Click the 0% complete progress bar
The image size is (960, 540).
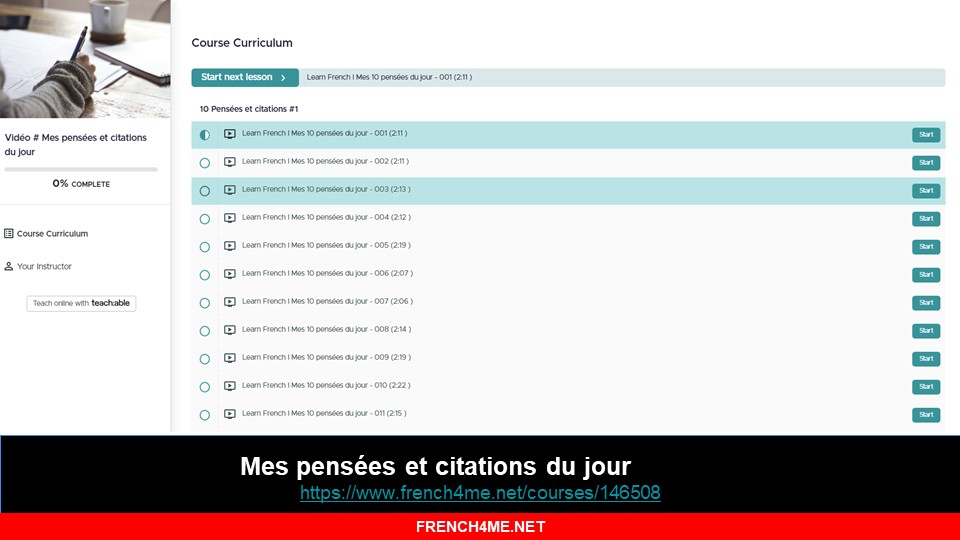click(81, 170)
